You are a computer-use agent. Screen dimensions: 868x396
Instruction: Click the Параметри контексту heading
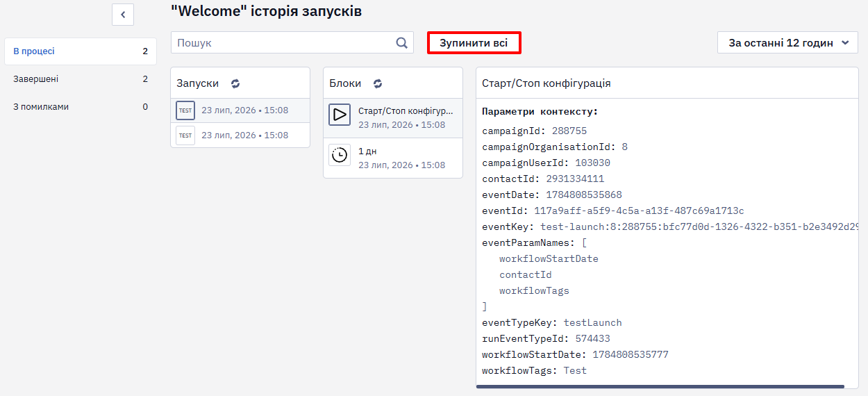coord(540,111)
